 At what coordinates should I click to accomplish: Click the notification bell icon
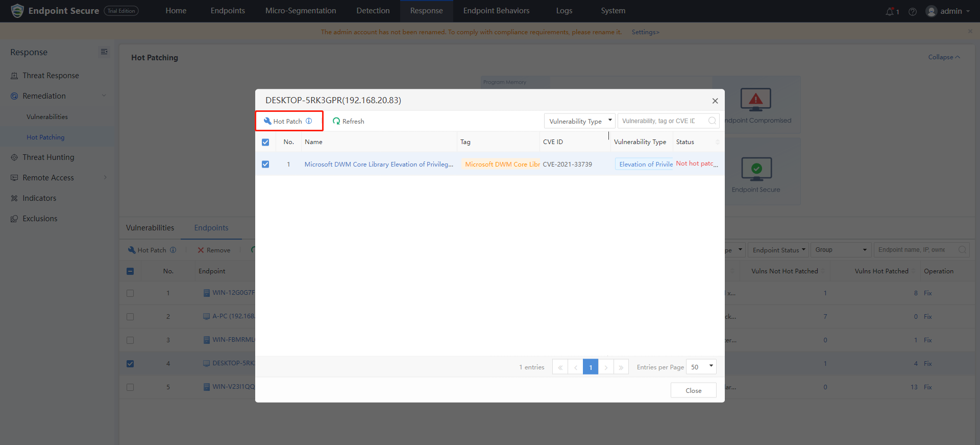pyautogui.click(x=890, y=11)
